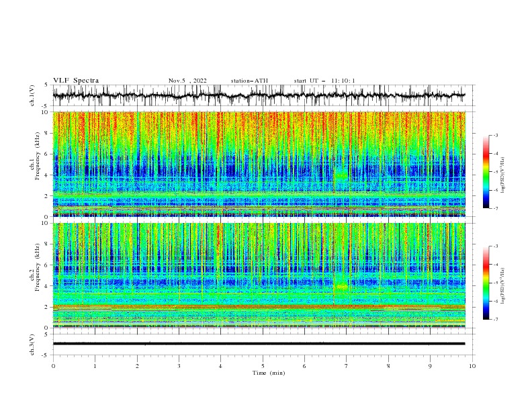Image resolution: width=532 pixels, height=411 pixels.
Task: Click the "-7" tick on ch.1 colorbar
Action: (x=496, y=208)
